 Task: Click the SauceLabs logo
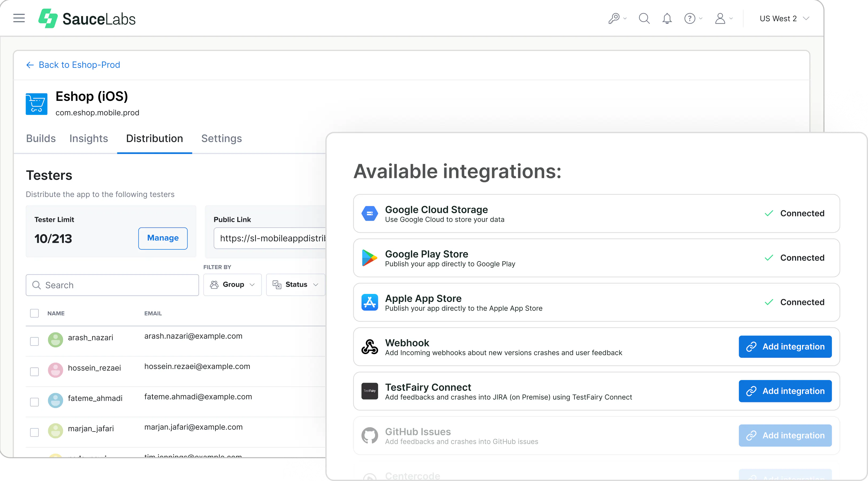coord(87,18)
